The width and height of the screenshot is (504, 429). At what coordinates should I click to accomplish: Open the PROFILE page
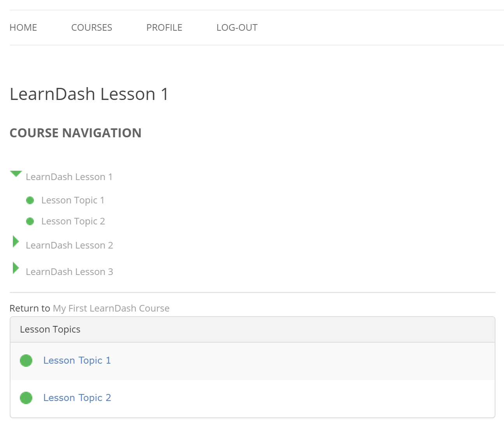(x=164, y=27)
